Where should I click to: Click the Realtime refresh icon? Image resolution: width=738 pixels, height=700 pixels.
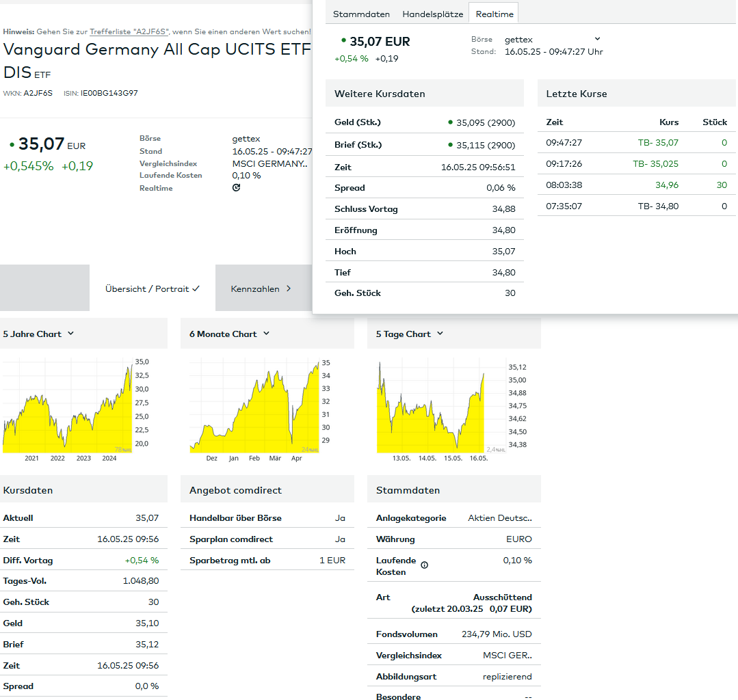(x=236, y=188)
